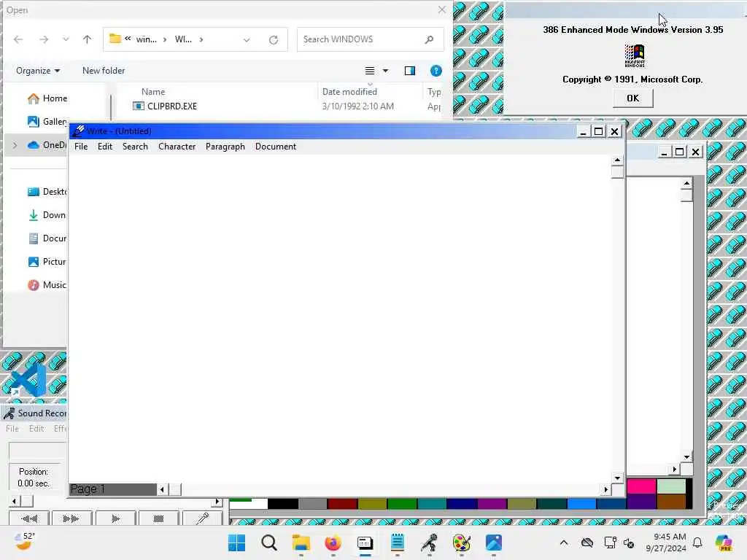This screenshot has width=747, height=560.
Task: Click Stop in Sound Recorder
Action: 158,518
